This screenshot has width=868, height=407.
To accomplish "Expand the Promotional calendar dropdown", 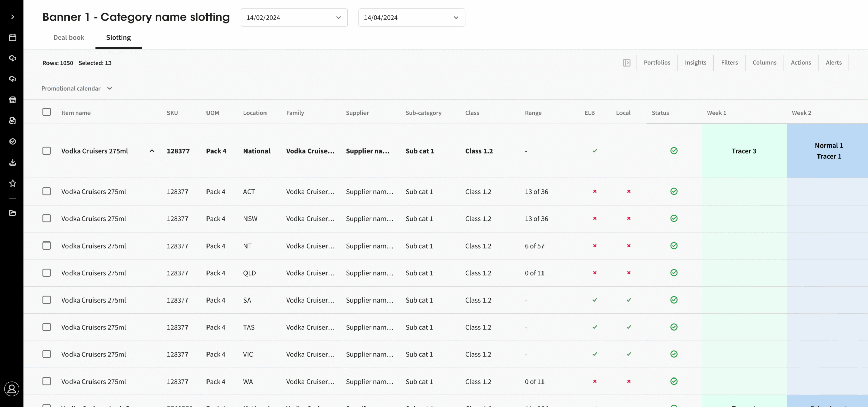I will tap(77, 88).
